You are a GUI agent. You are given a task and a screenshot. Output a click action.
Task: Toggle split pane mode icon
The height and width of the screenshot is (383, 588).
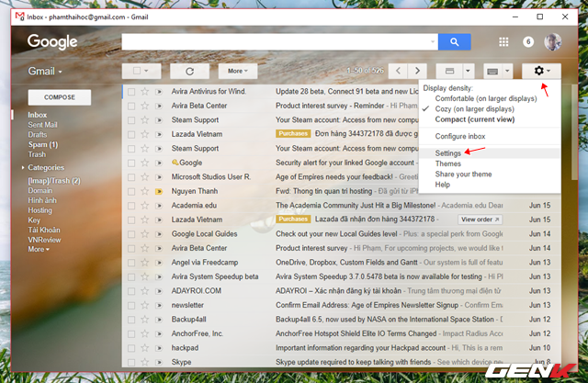pos(449,71)
